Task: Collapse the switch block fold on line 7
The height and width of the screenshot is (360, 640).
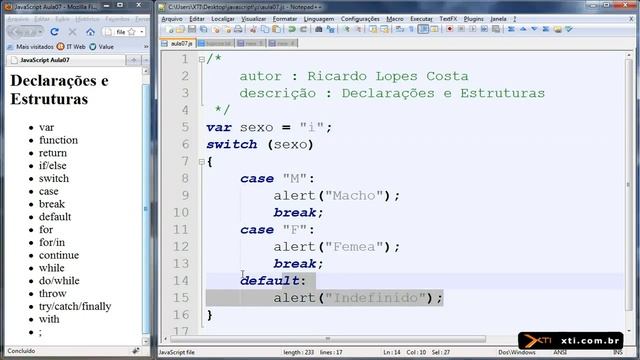Action: tap(202, 162)
